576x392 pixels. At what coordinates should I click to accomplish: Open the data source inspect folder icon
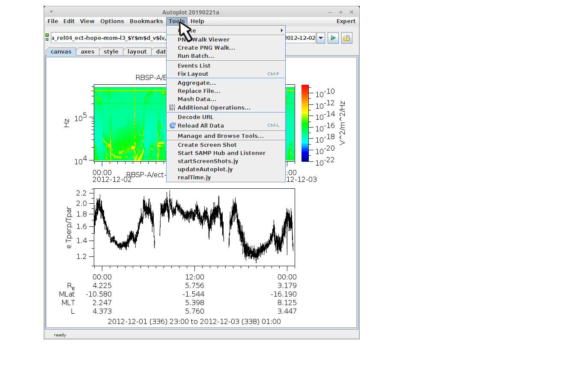pyautogui.click(x=346, y=38)
